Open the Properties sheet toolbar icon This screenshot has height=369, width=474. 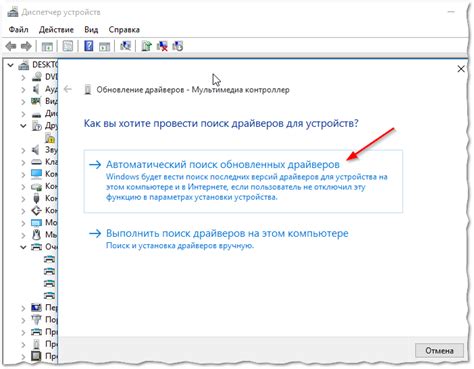68,46
